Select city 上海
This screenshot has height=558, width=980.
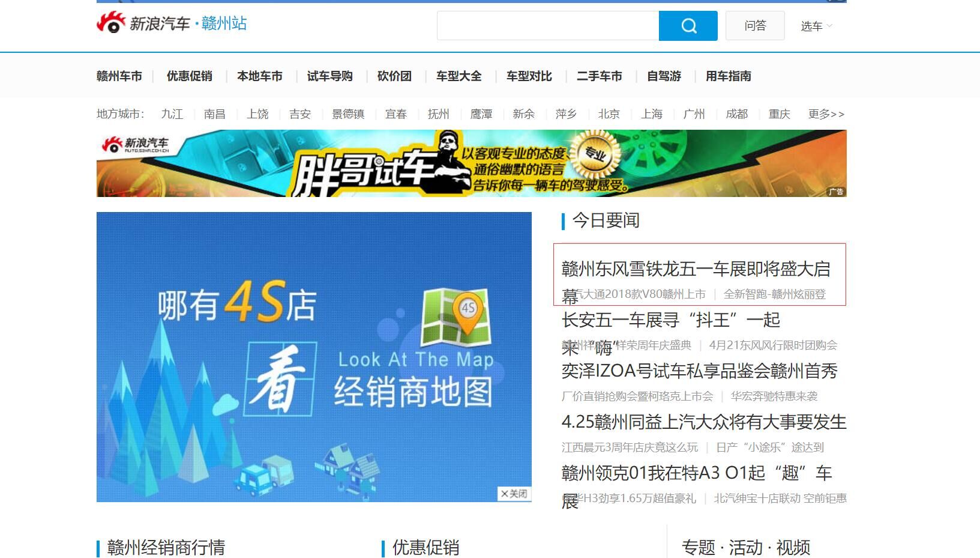point(652,114)
